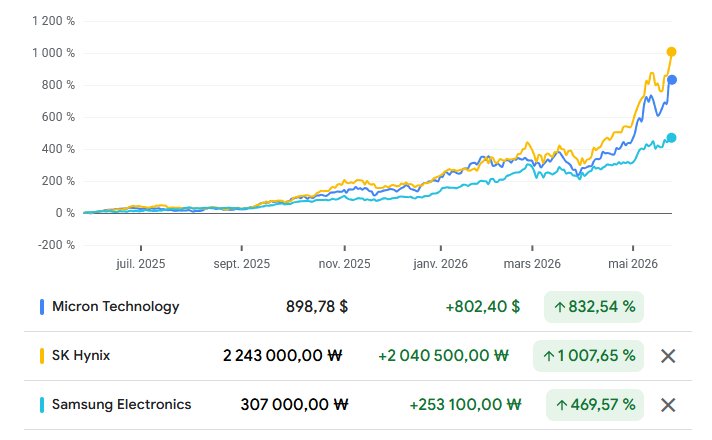Click the 469,57 % gain badge

(595, 405)
